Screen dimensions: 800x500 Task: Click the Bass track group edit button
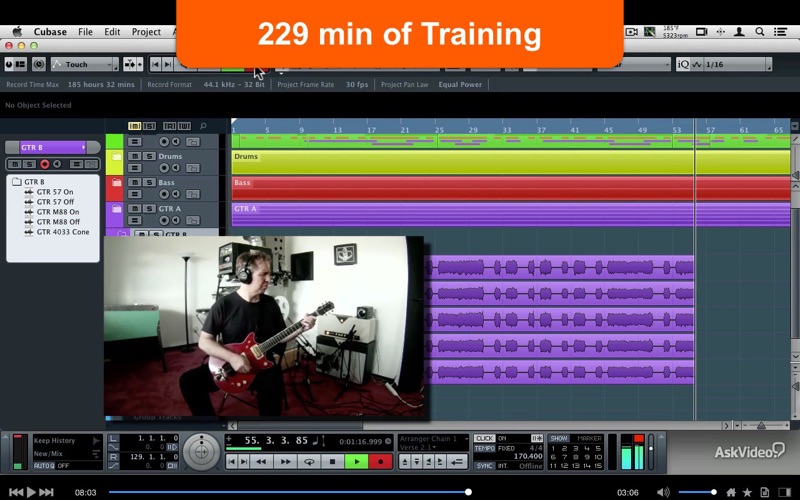coord(135,194)
